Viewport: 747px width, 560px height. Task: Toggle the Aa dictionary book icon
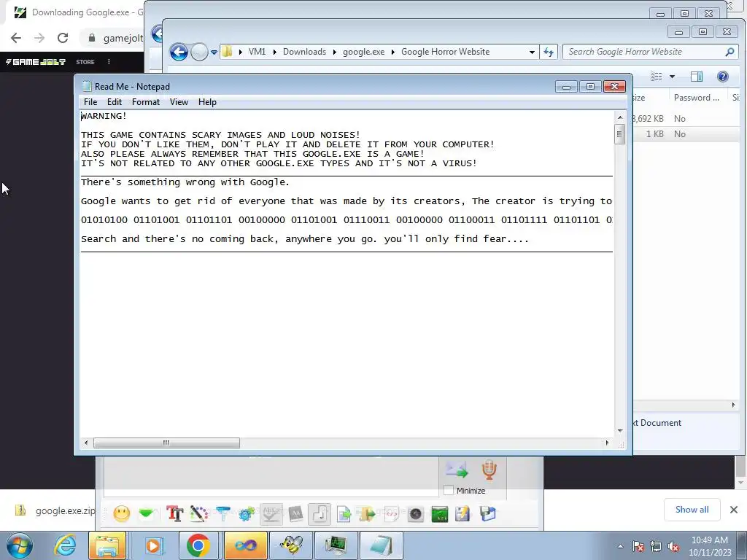pyautogui.click(x=296, y=514)
